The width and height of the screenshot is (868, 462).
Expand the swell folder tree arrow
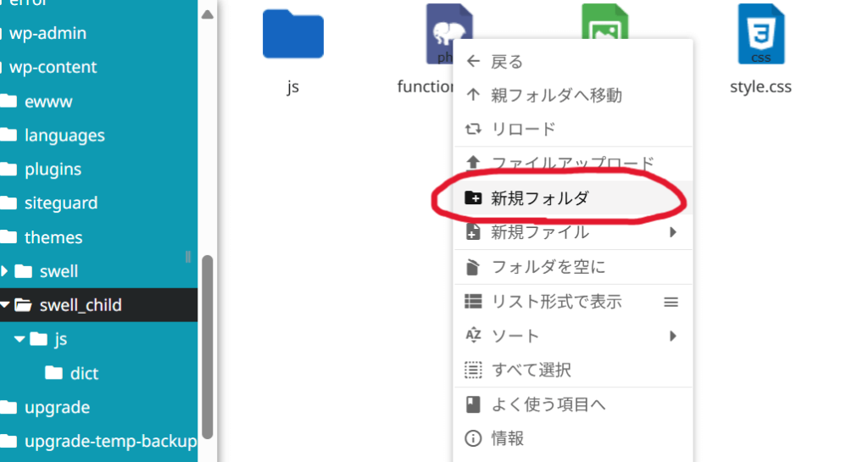pyautogui.click(x=5, y=271)
